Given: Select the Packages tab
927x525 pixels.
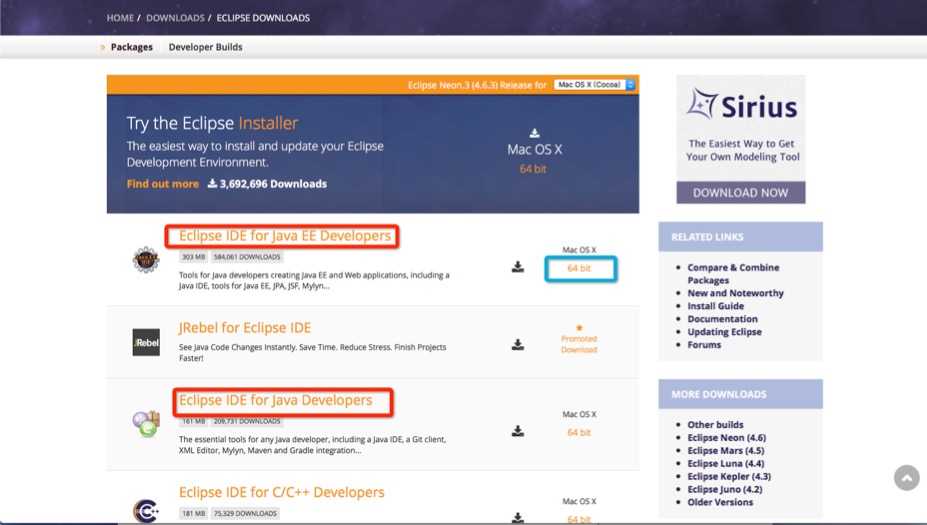Looking at the screenshot, I should 132,47.
